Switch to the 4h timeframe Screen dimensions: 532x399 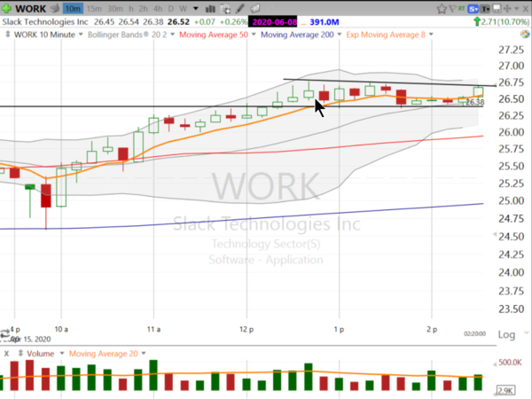point(158,9)
